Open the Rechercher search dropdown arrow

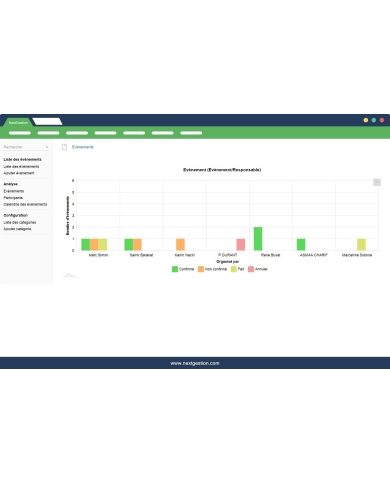tap(47, 147)
